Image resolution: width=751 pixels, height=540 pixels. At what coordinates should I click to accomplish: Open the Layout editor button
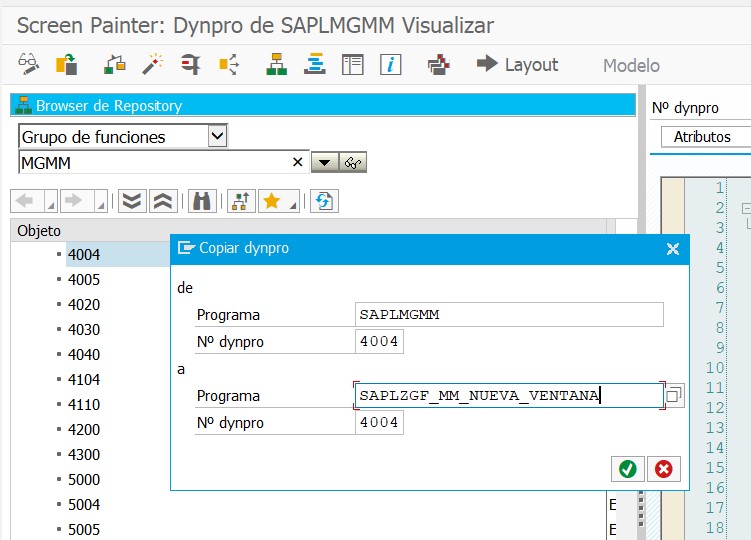coord(517,64)
